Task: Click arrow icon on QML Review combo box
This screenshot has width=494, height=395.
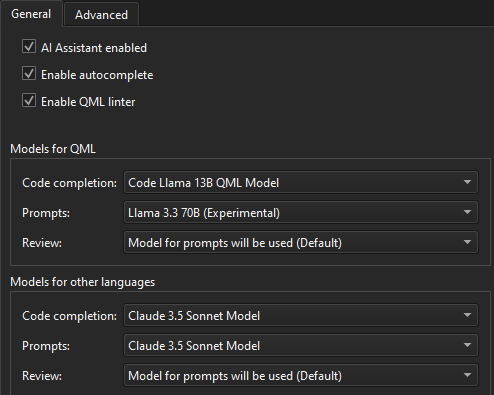Action: 467,242
